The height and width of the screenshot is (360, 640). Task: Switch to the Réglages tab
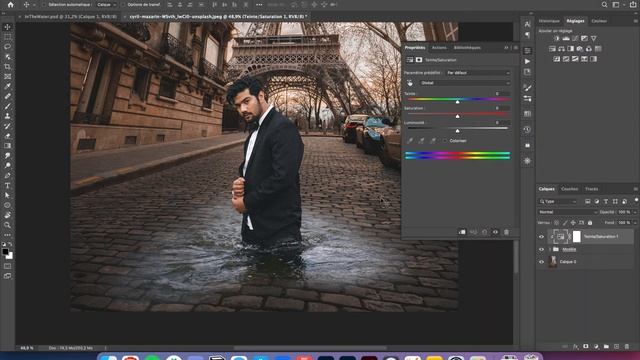[x=576, y=21]
